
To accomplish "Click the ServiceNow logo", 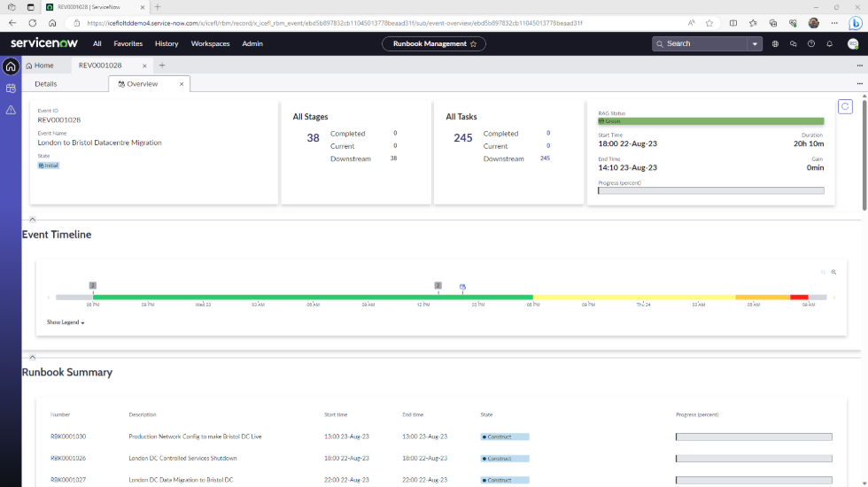I will tap(44, 43).
